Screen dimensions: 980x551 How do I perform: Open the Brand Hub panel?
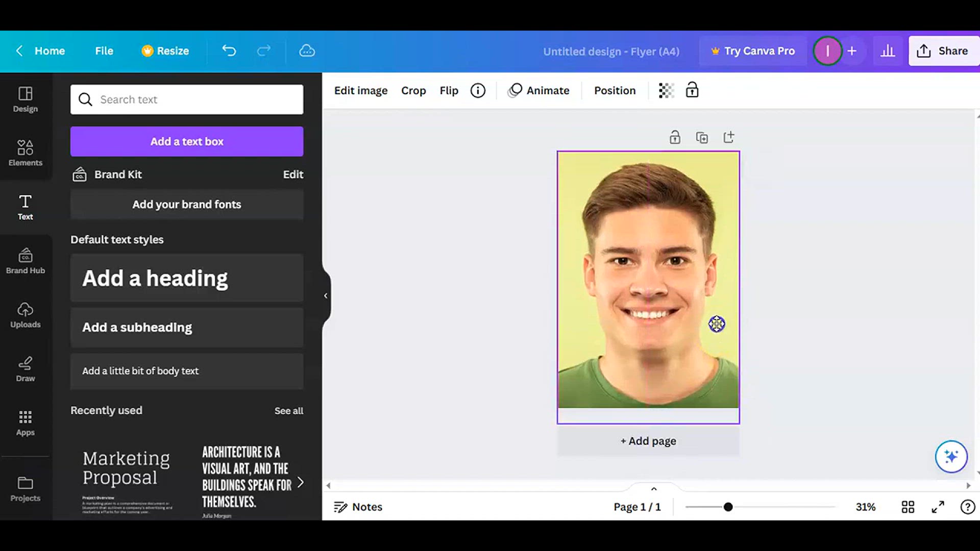pyautogui.click(x=26, y=261)
